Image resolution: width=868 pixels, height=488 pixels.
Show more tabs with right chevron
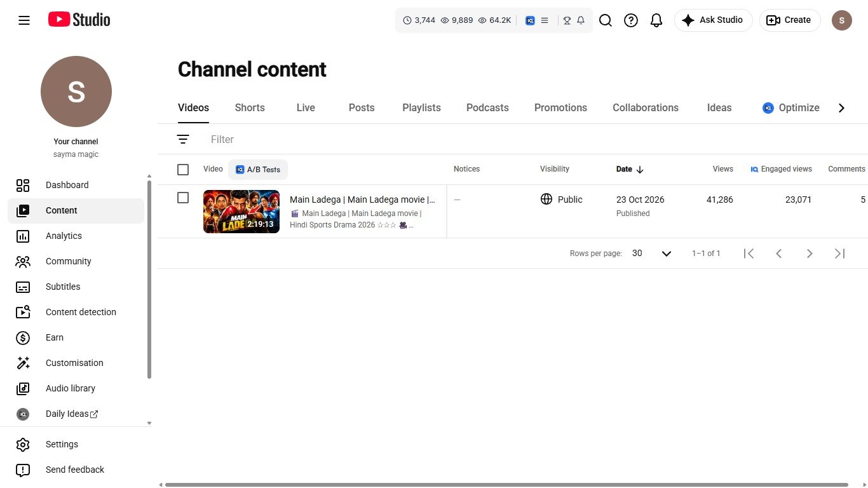(x=841, y=108)
